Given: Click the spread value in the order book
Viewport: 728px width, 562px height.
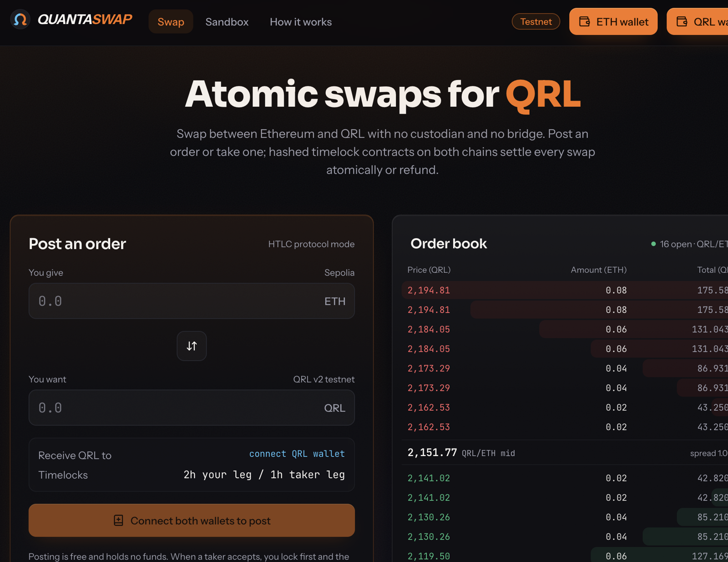Looking at the screenshot, I should pos(709,453).
